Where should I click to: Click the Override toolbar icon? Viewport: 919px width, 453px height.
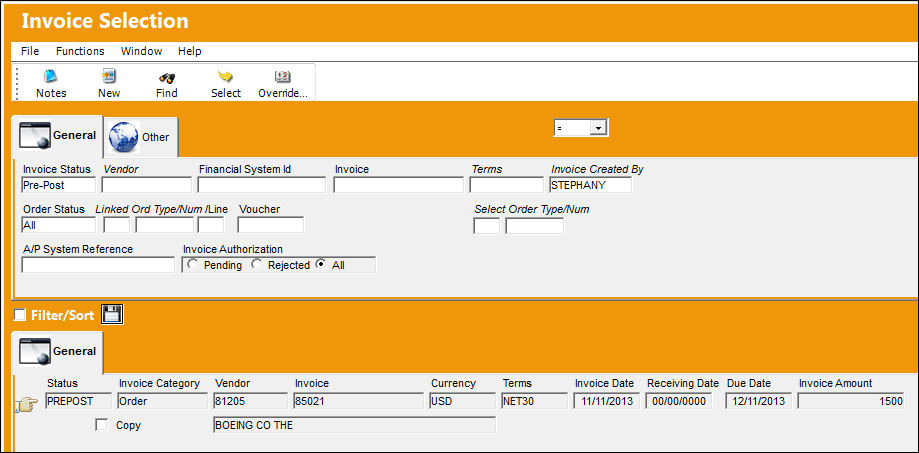[283, 77]
